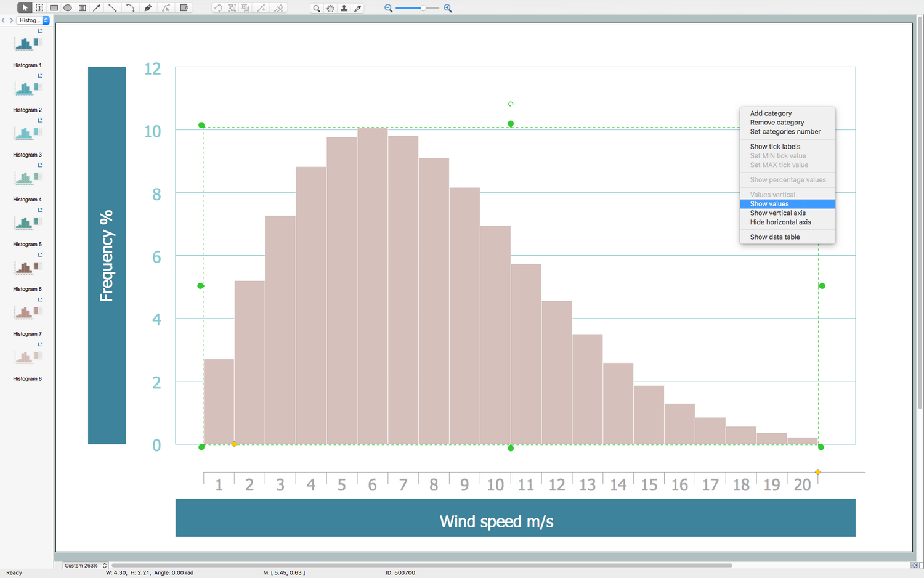This screenshot has height=578, width=924.
Task: Open the Custom 263% zoom dropdown
Action: tap(85, 565)
